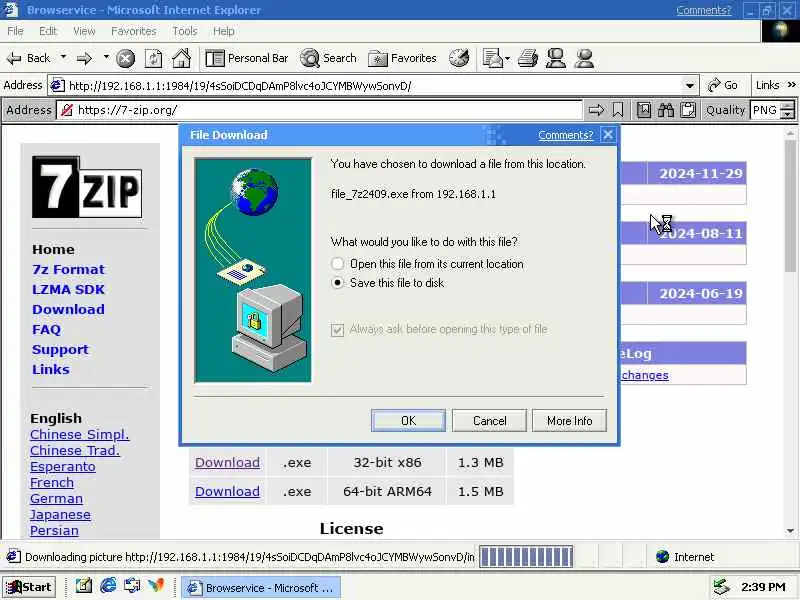Click the Browservice go arrow icon
Image resolution: width=800 pixels, height=600 pixels.
596,110
